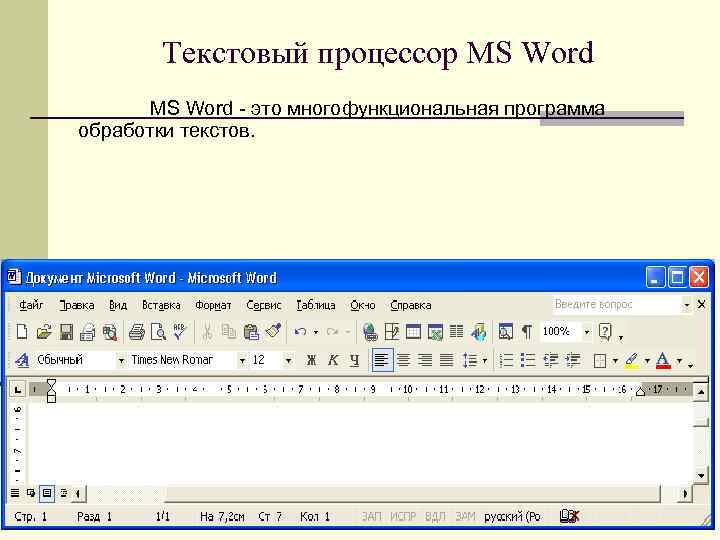Open the Справка menu

[411, 305]
